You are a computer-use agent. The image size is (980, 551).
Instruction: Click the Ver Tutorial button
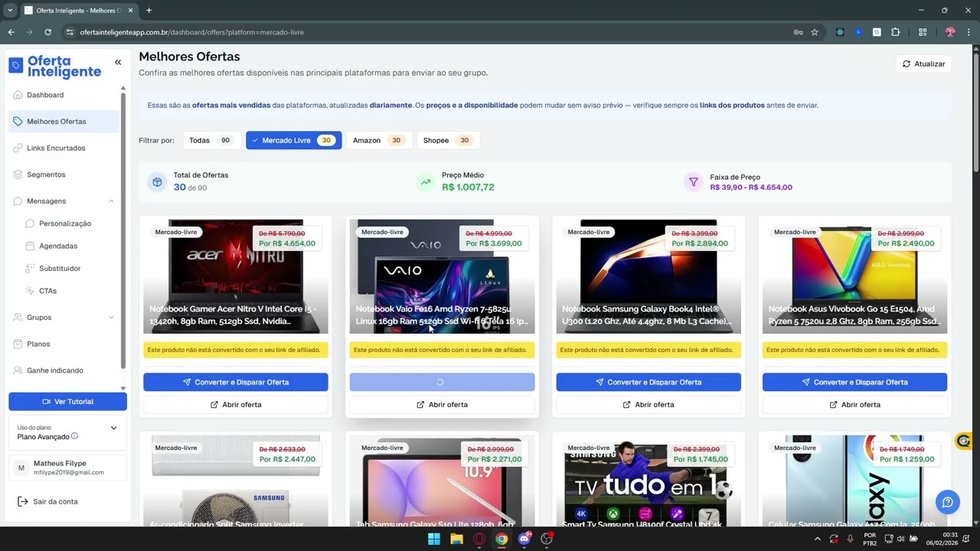[x=67, y=401]
